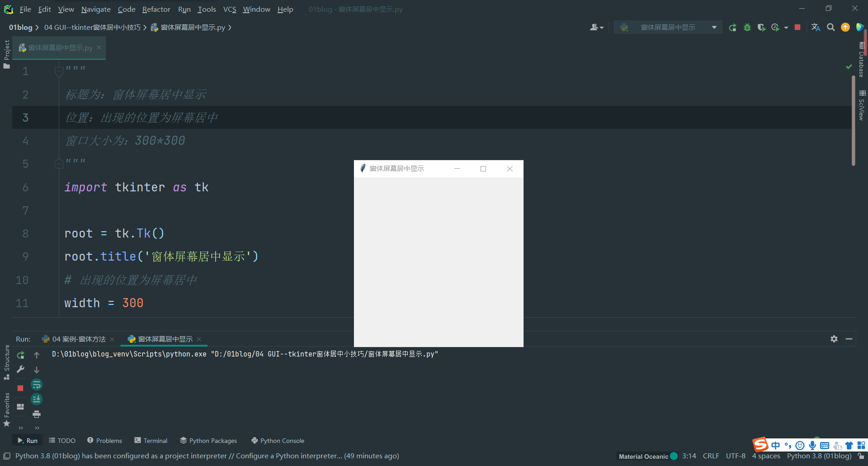Open the TODO tool window
868x466 pixels.
pos(62,441)
